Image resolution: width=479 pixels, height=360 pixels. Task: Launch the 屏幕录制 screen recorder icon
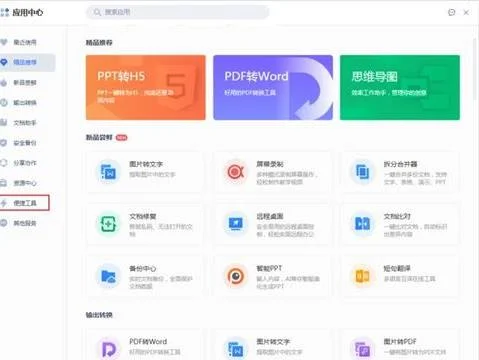pos(236,172)
